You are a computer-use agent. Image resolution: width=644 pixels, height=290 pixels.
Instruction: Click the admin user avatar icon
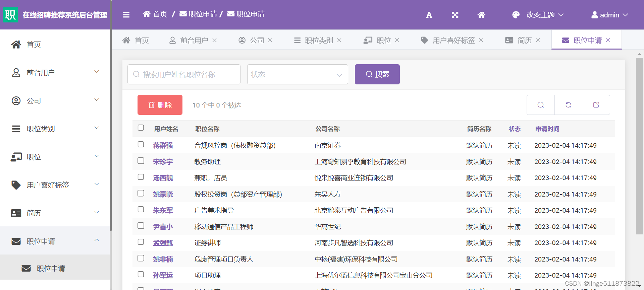click(x=594, y=15)
